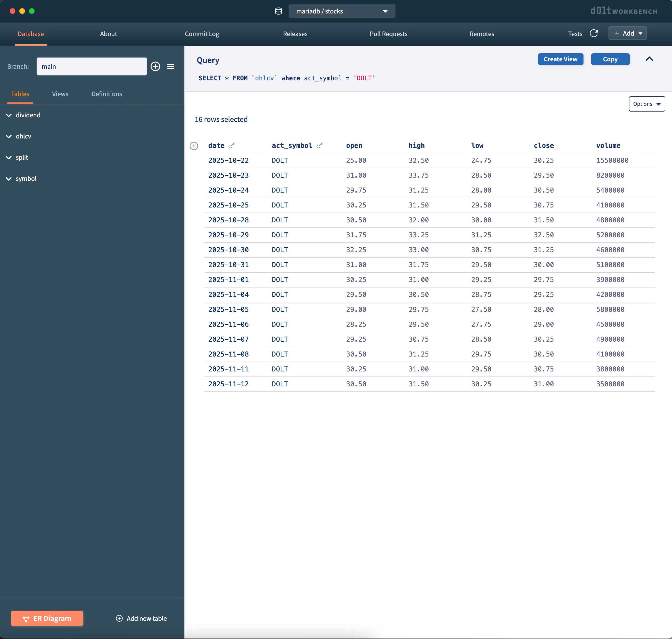Open the mariadb / stocks database selector
The height and width of the screenshot is (639, 672).
click(341, 11)
